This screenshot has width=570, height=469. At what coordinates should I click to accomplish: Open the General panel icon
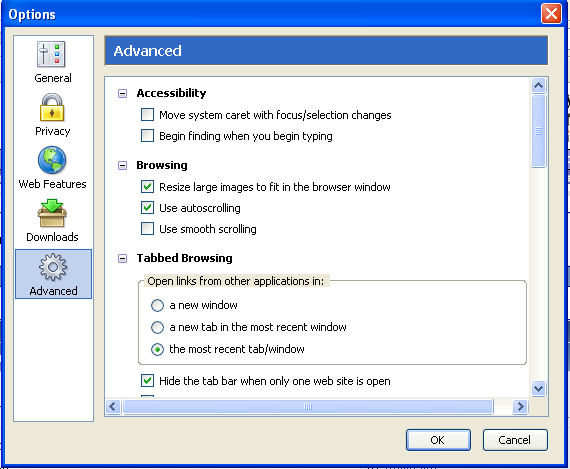(51, 55)
